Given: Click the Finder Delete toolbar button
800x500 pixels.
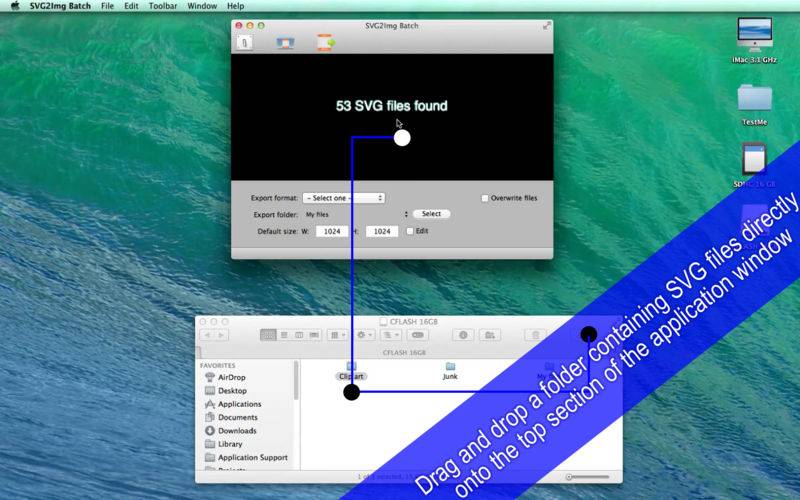Looking at the screenshot, I should [x=536, y=335].
